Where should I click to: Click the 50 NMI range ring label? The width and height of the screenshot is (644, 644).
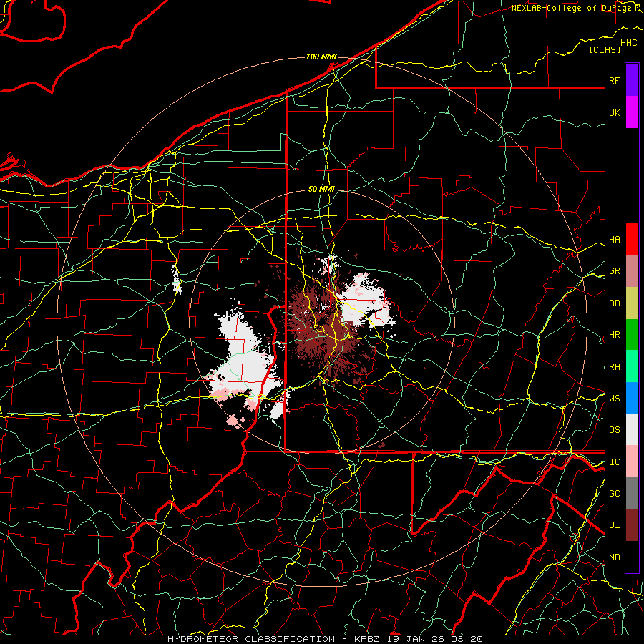click(x=321, y=190)
